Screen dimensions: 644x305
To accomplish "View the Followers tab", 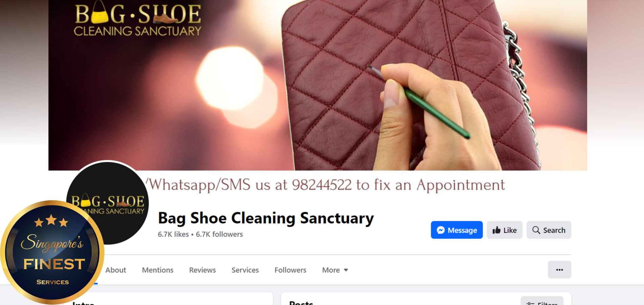I will 290,270.
